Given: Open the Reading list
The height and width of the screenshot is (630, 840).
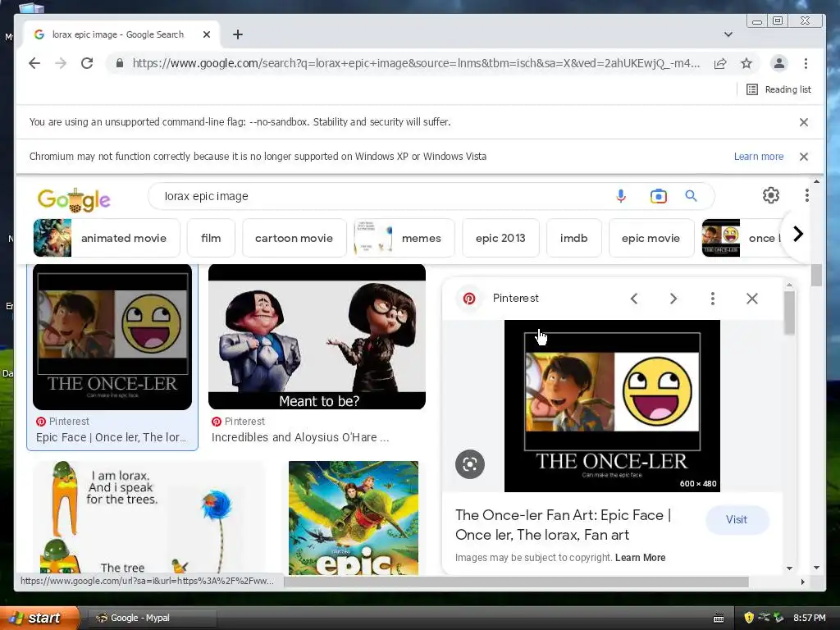Looking at the screenshot, I should pos(779,89).
